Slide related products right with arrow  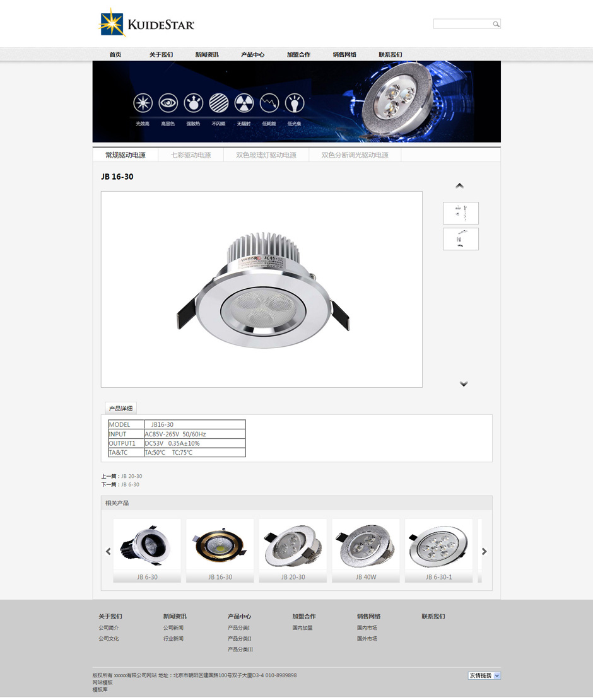tap(484, 551)
